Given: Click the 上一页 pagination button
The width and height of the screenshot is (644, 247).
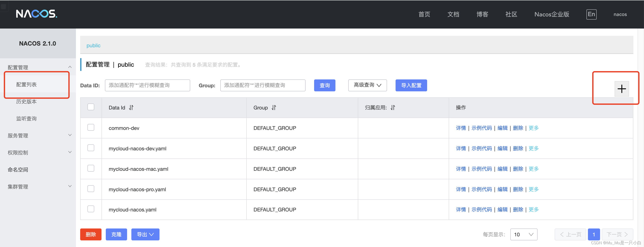Looking at the screenshot, I should click(570, 234).
